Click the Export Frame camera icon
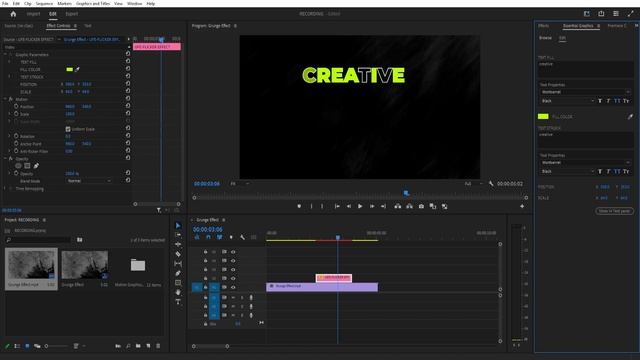Screen dimensions: 640x360 click(421, 207)
